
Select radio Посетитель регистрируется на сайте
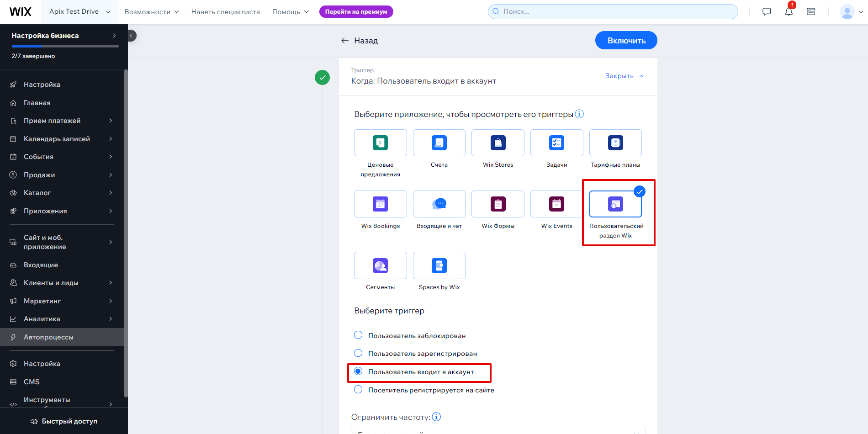[358, 390]
